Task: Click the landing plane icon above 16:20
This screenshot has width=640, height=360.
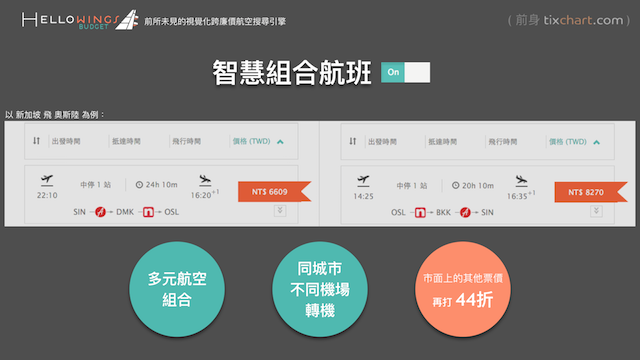Action: point(205,180)
